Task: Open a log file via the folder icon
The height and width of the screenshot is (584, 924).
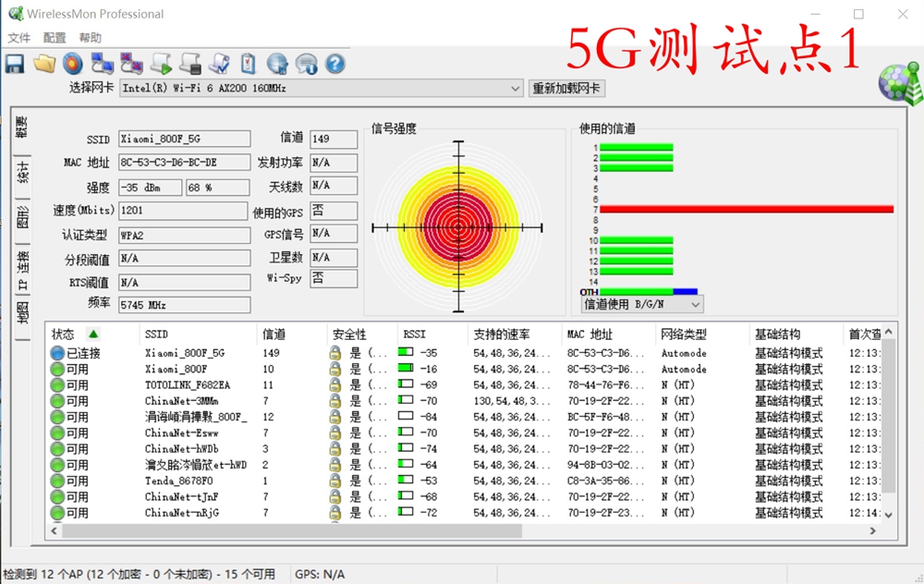Action: coord(45,63)
